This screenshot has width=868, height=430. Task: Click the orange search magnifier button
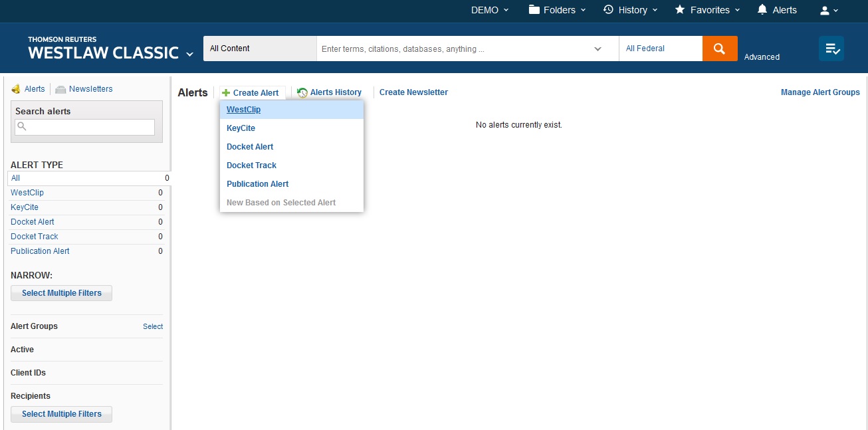click(719, 49)
